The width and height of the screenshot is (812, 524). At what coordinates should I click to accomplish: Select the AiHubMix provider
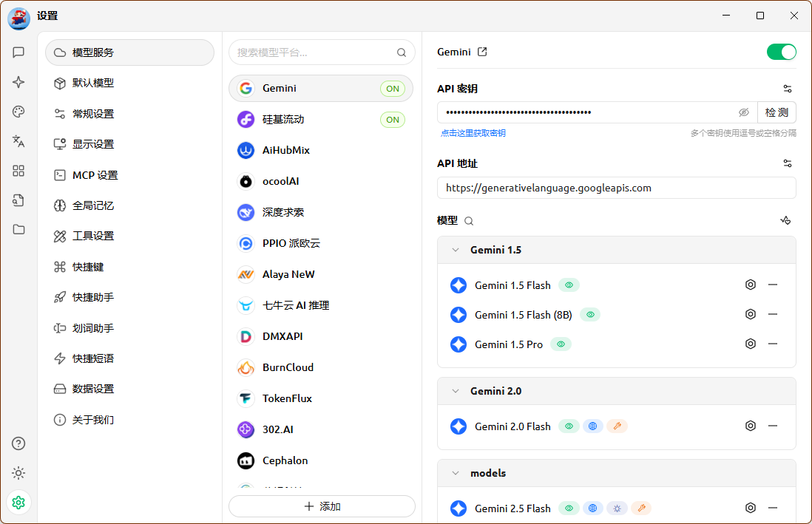tap(321, 150)
